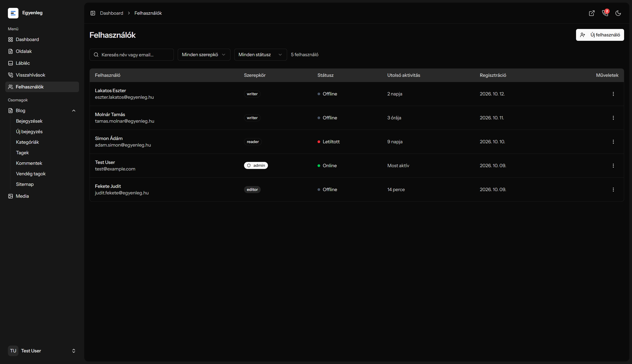Open Vendég tagok menu item
This screenshot has height=364, width=632.
(x=31, y=174)
